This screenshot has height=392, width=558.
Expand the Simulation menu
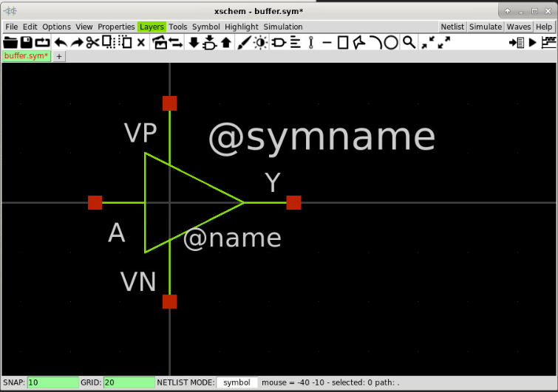point(283,27)
